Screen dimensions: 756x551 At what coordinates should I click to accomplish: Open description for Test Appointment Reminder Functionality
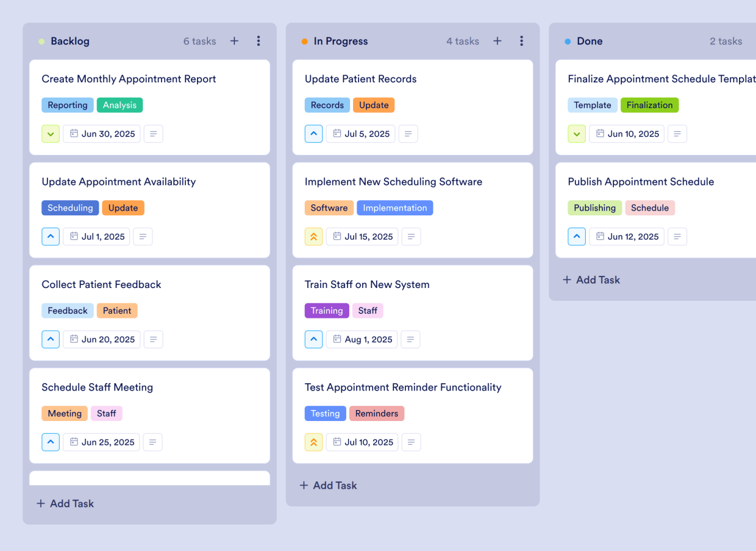411,442
